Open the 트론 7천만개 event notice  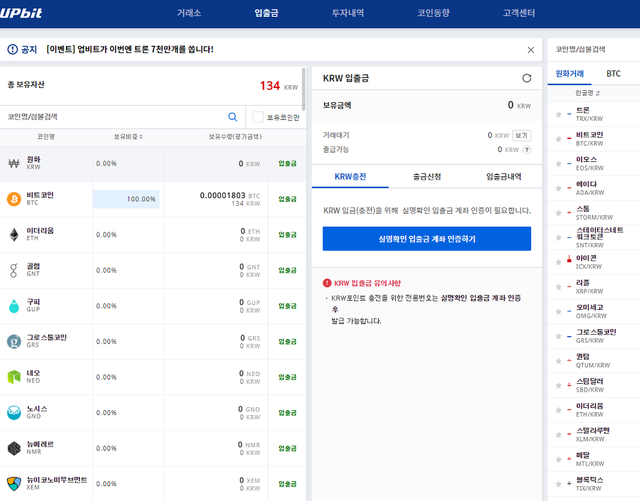130,49
